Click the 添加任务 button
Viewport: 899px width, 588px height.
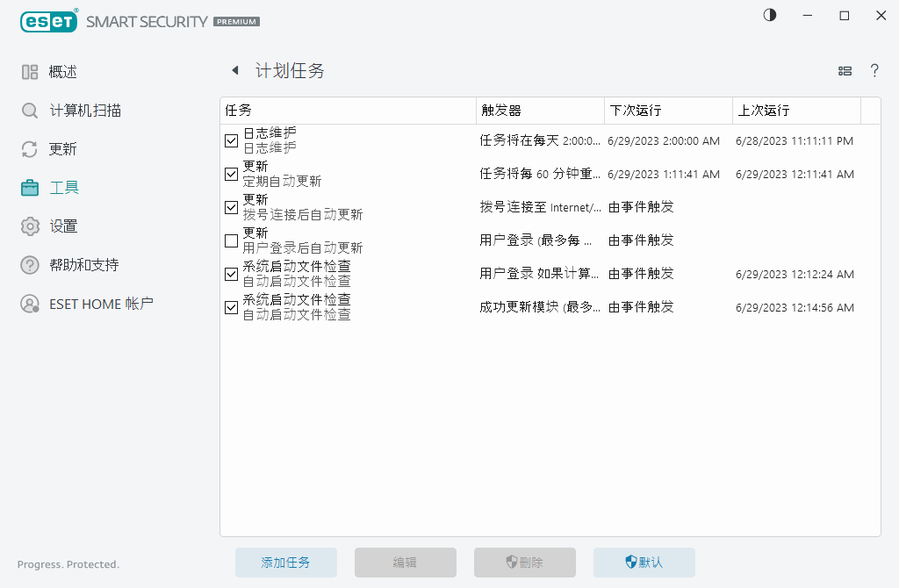point(286,563)
